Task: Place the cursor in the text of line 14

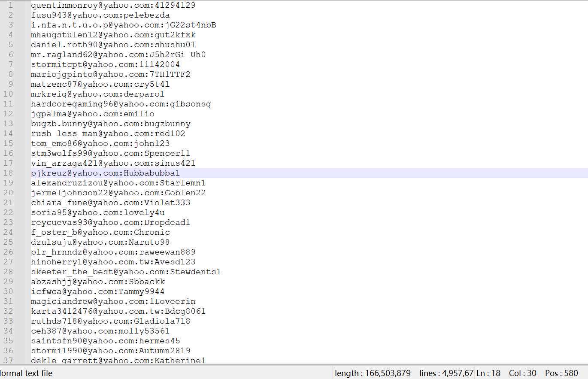Action: click(108, 133)
